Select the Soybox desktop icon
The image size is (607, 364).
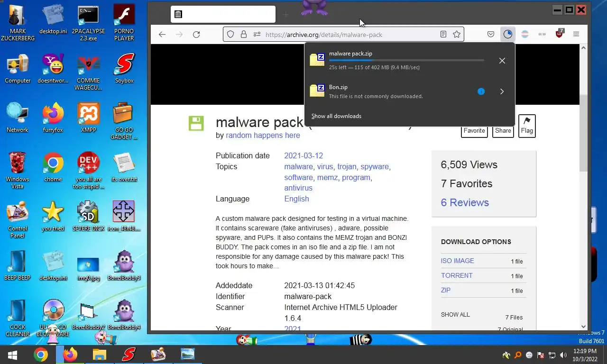point(124,69)
